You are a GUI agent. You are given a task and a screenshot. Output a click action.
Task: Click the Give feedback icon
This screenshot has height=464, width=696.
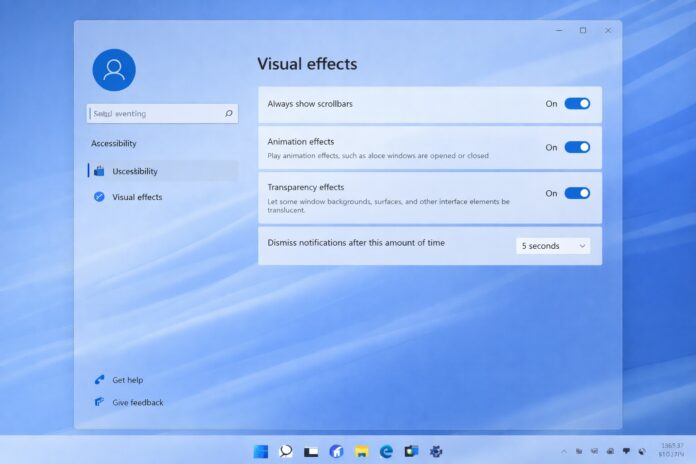[x=99, y=402]
